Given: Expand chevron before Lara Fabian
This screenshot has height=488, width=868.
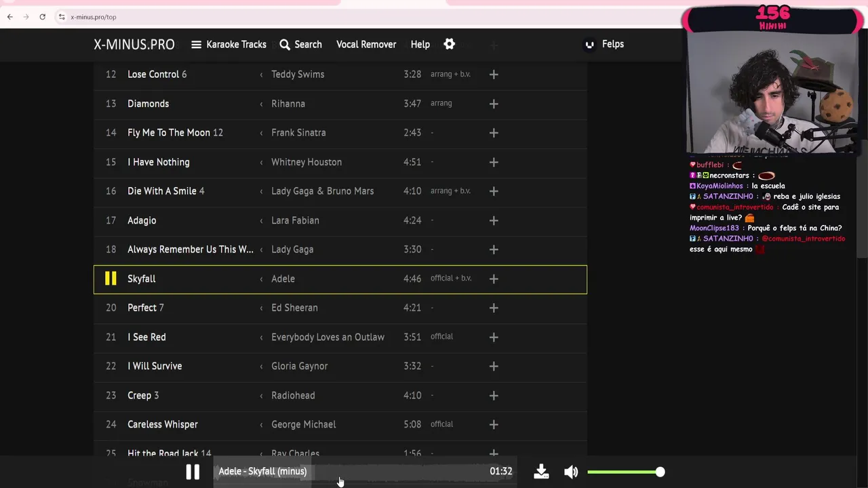Looking at the screenshot, I should coord(261,220).
